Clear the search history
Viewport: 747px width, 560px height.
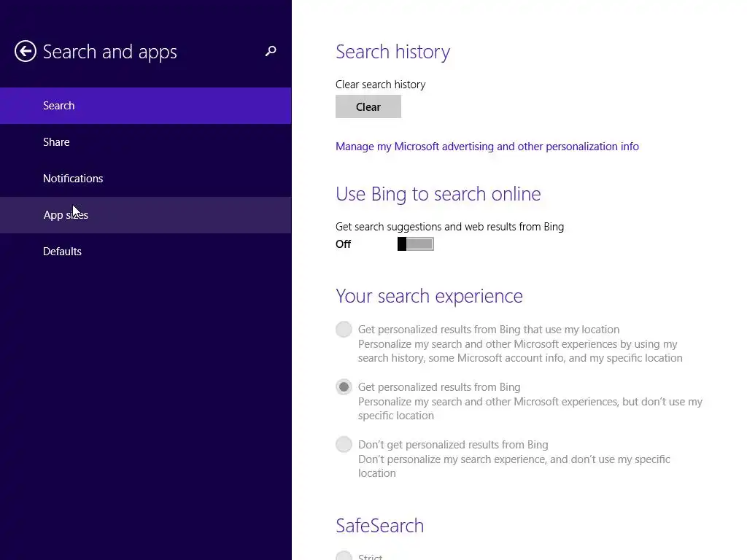[368, 106]
